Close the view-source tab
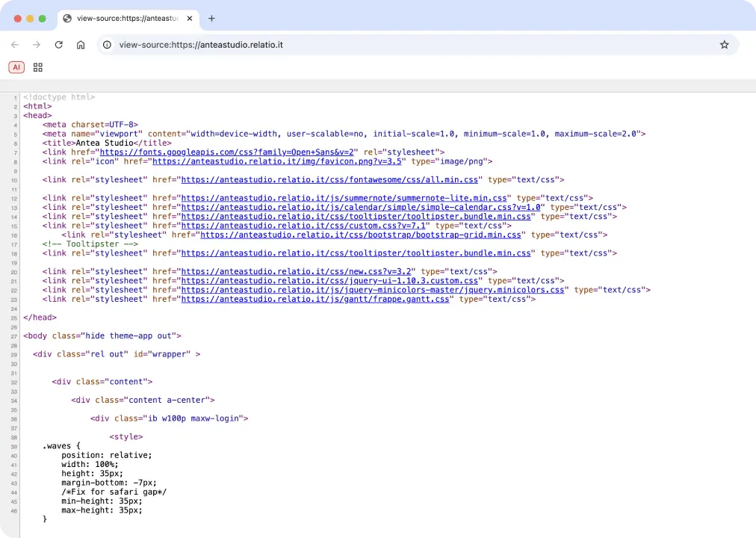Viewport: 756px width, 538px height. pyautogui.click(x=190, y=19)
